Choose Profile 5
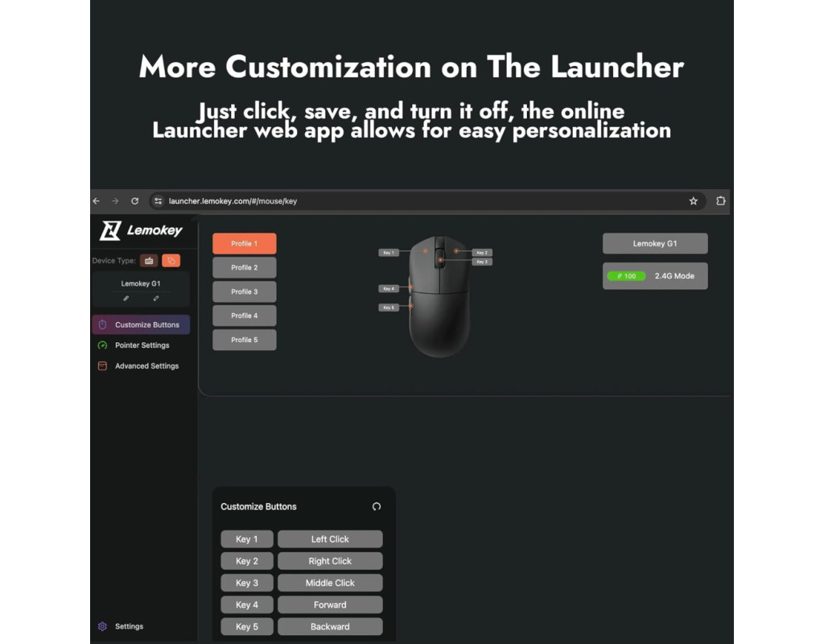 pos(245,341)
